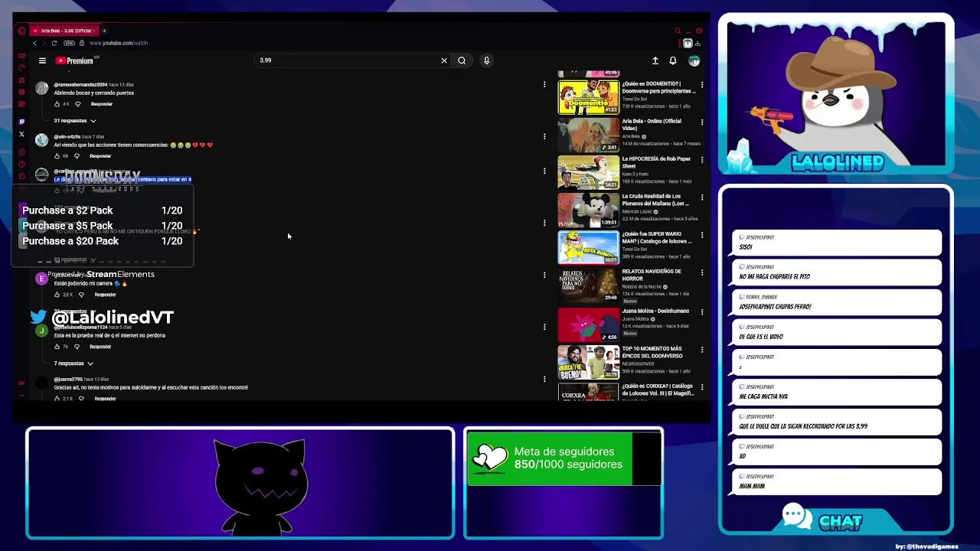Viewport: 980px width, 551px height.
Task: Open more options for 'Juana Molina - Desinhumano'
Action: pyautogui.click(x=702, y=312)
